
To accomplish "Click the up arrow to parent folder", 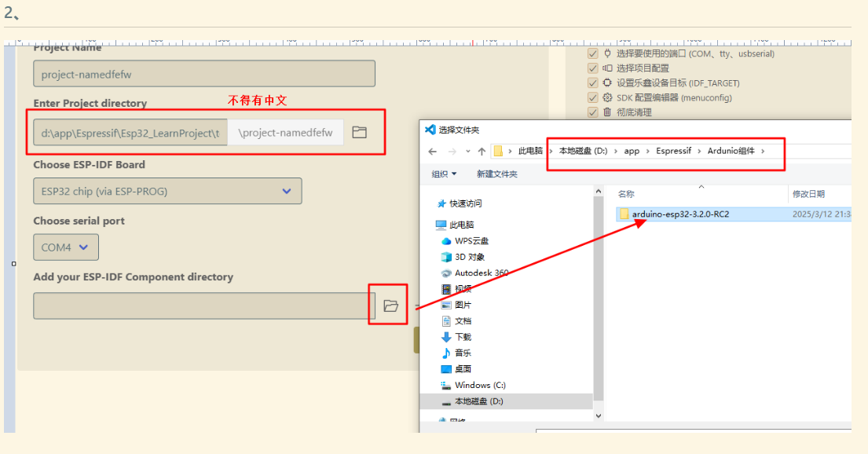I will click(x=481, y=151).
